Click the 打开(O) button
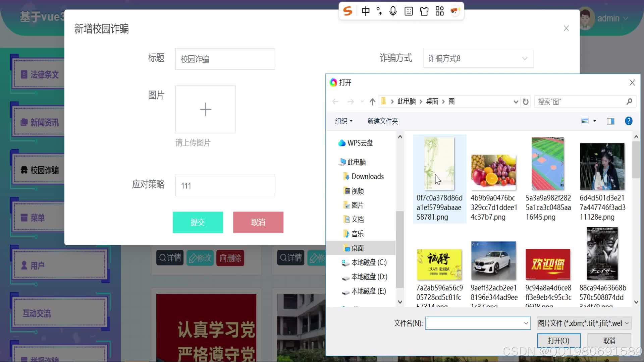This screenshot has width=644, height=362. (x=559, y=340)
